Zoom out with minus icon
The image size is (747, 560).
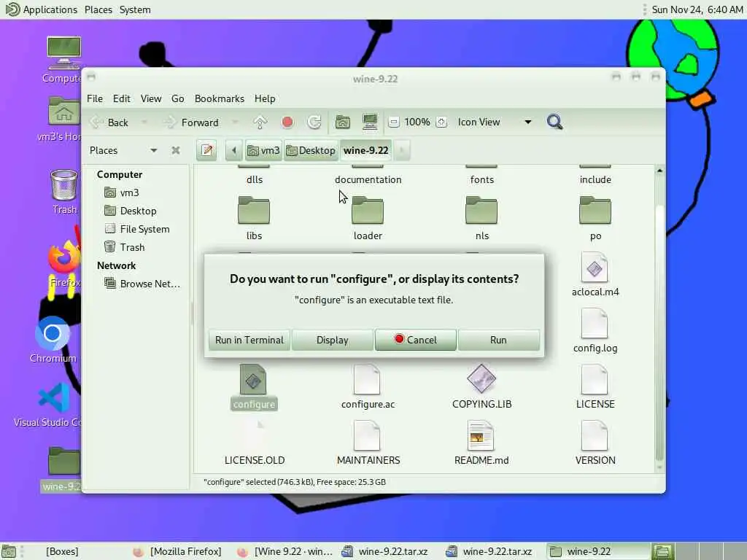(393, 122)
